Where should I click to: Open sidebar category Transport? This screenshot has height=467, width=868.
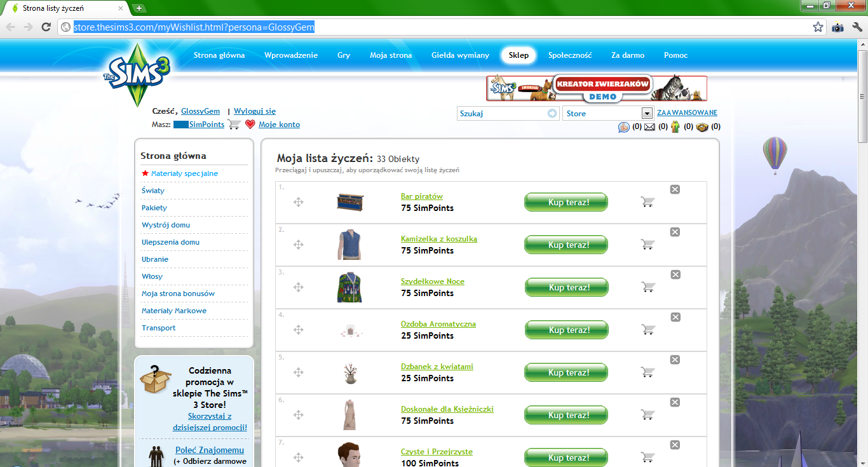(x=159, y=328)
